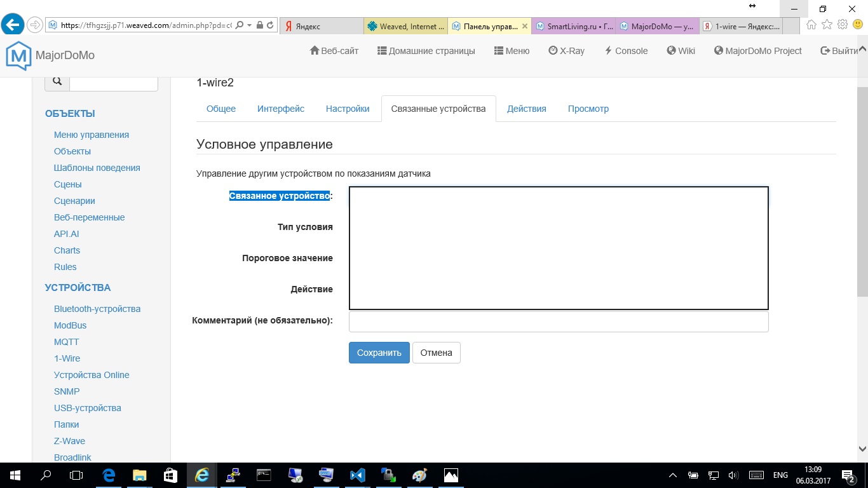868x488 pixels.
Task: Switch to the Яндекс browser tab
Action: (322, 26)
